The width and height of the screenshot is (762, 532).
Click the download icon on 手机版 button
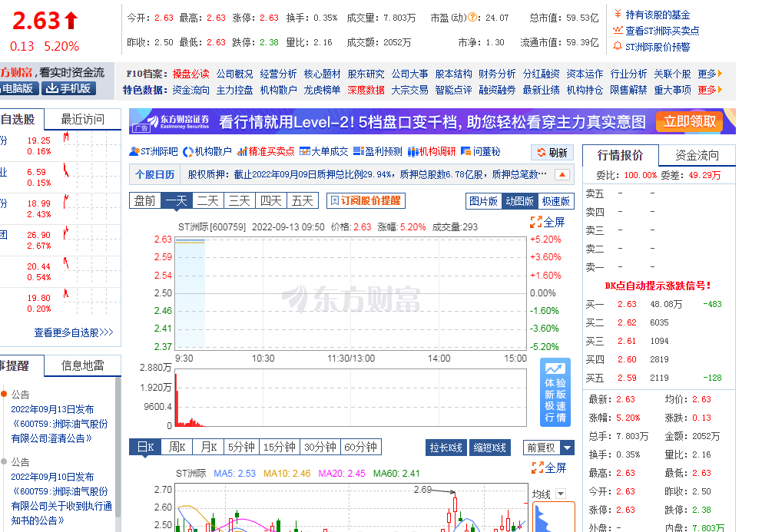(52, 88)
